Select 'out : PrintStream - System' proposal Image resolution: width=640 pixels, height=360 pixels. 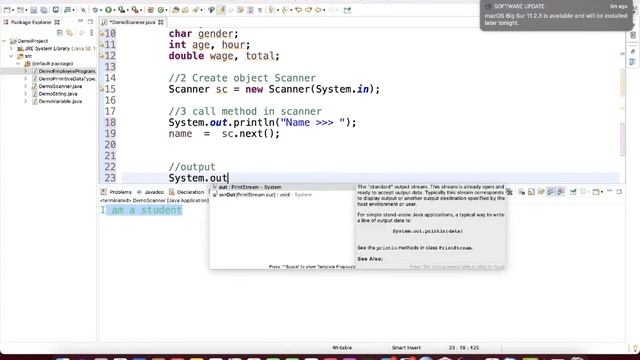(x=282, y=187)
